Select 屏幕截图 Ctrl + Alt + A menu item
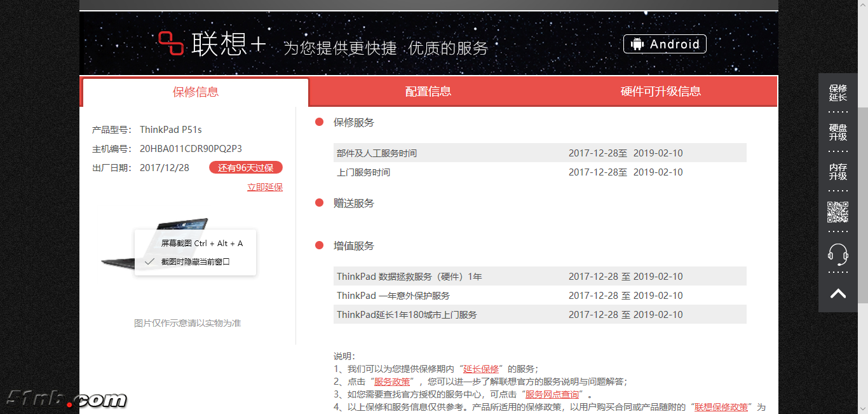 201,243
